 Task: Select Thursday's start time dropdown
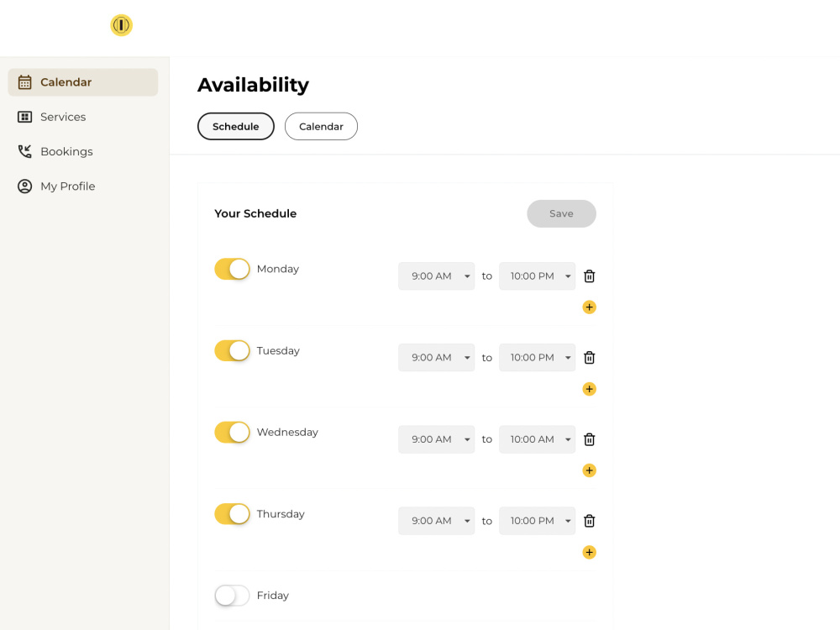436,521
